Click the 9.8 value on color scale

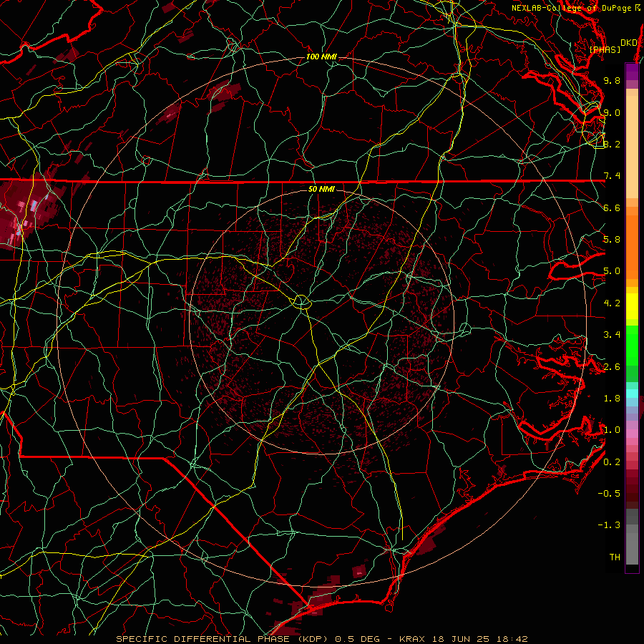[612, 80]
